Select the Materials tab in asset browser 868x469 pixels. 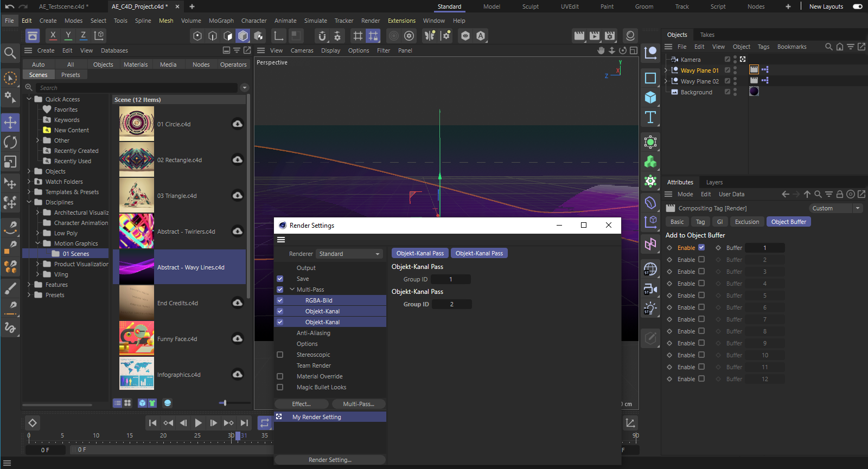(x=136, y=65)
